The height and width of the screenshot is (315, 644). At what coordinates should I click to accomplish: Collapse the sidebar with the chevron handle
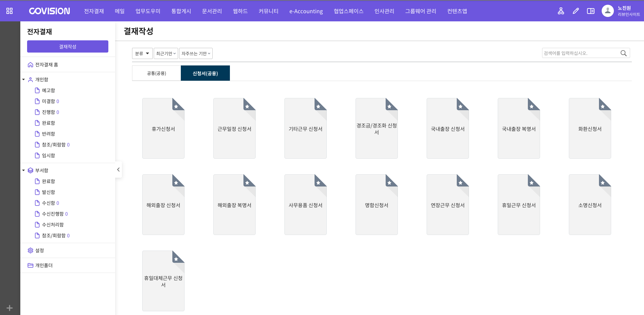tap(118, 170)
